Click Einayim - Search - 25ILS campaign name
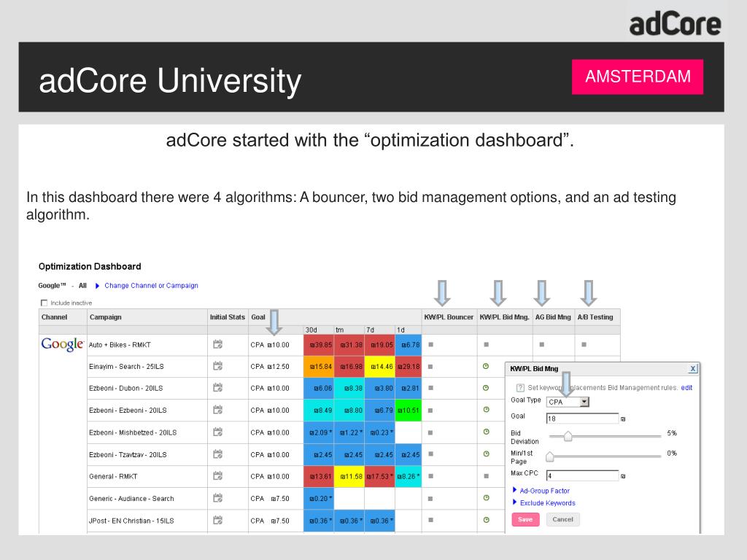Viewport: 747px width, 560px height. [x=126, y=367]
